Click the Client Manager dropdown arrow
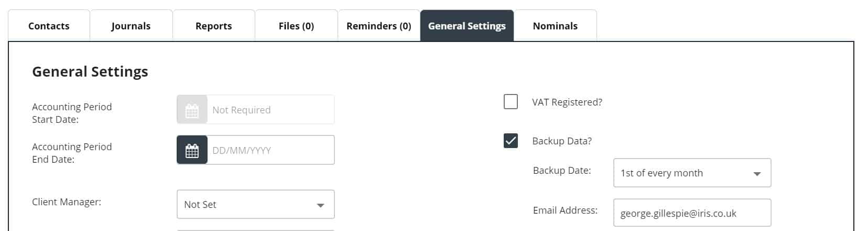Image resolution: width=868 pixels, height=231 pixels. tap(320, 205)
